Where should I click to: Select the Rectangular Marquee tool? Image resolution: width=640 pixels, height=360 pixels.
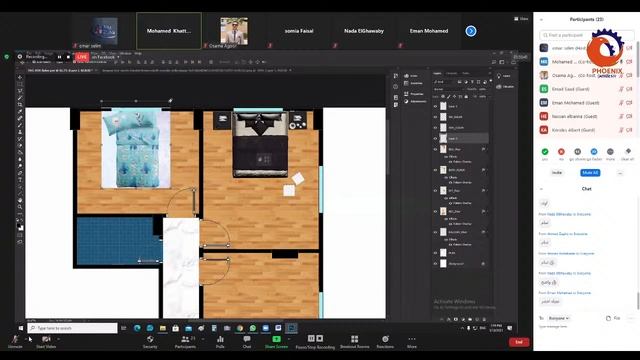pos(20,84)
